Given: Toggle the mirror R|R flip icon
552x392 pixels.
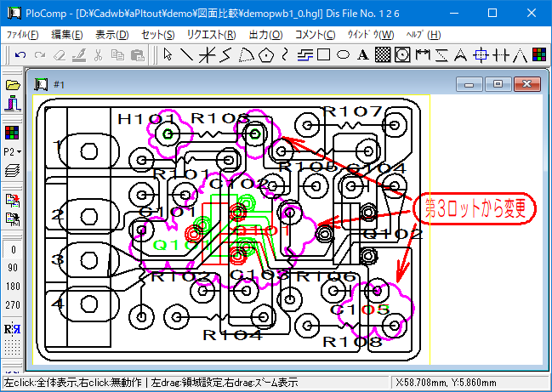Looking at the screenshot, I should click(x=12, y=329).
